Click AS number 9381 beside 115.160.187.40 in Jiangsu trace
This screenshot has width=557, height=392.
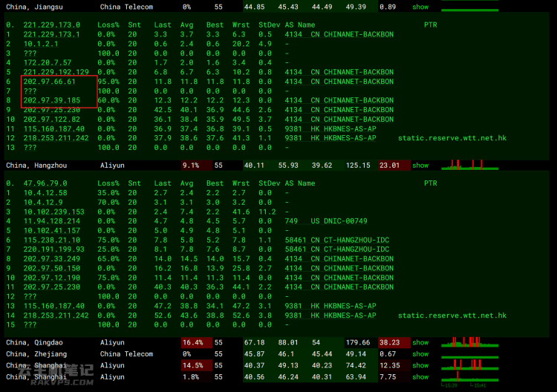pos(293,129)
